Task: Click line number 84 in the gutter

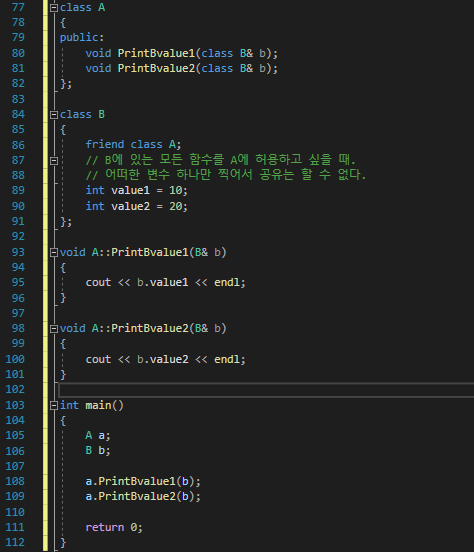Action: click(18, 114)
